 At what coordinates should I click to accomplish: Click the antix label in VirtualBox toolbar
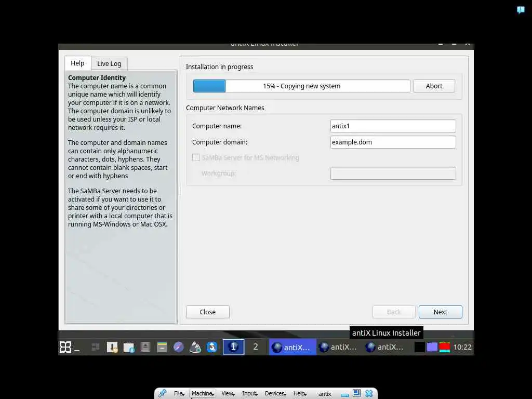click(x=325, y=394)
